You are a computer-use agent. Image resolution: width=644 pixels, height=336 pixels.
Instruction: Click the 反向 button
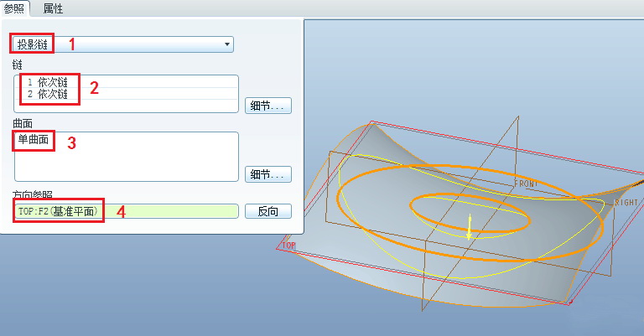(268, 211)
